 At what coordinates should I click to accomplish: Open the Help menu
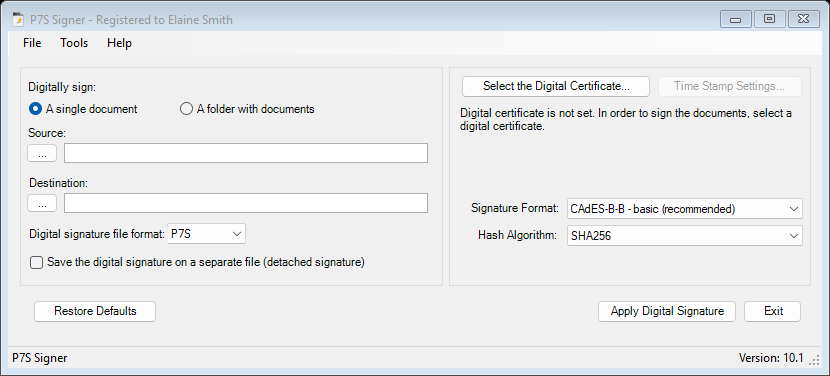click(119, 43)
